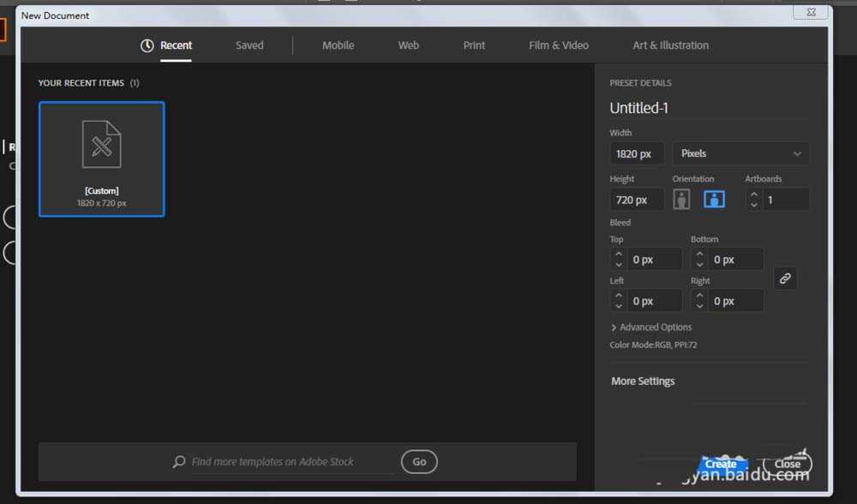The width and height of the screenshot is (857, 504).
Task: Click the Create button
Action: pyautogui.click(x=721, y=465)
